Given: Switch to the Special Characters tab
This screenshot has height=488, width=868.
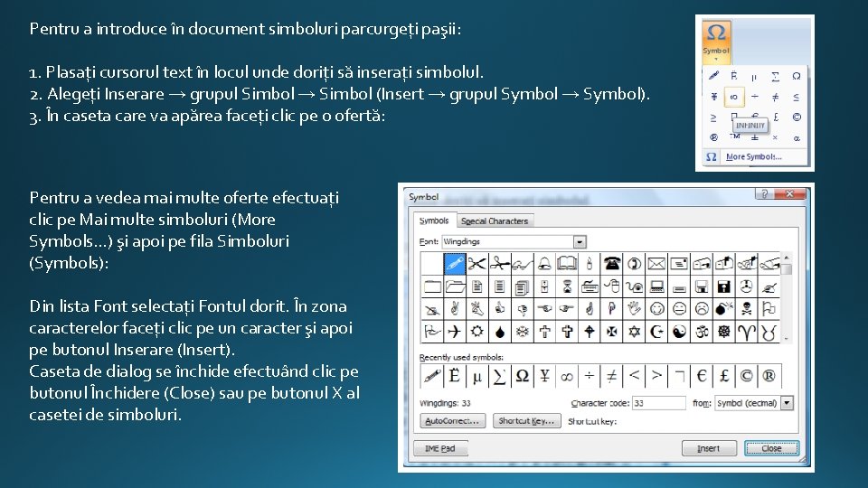Looking at the screenshot, I should (x=495, y=221).
